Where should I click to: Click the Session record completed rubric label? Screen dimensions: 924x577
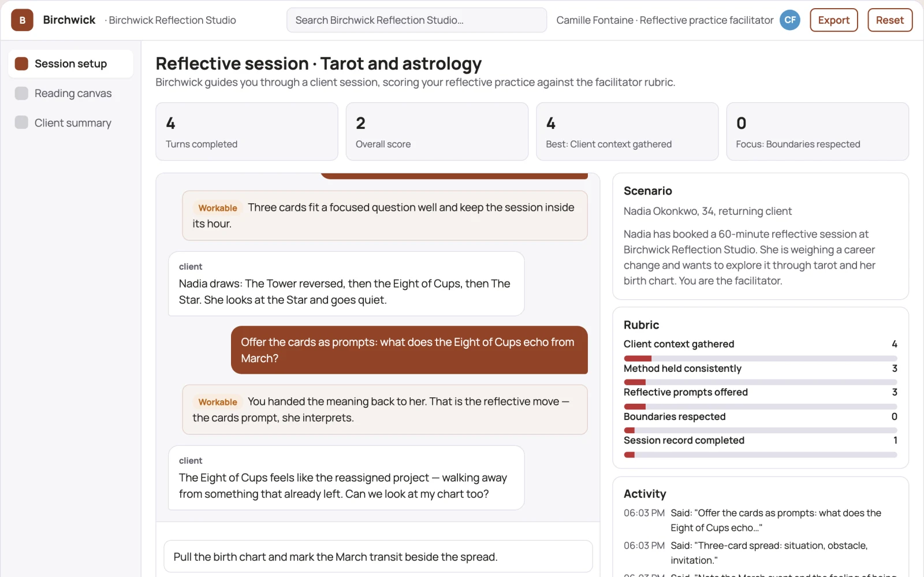pyautogui.click(x=684, y=440)
